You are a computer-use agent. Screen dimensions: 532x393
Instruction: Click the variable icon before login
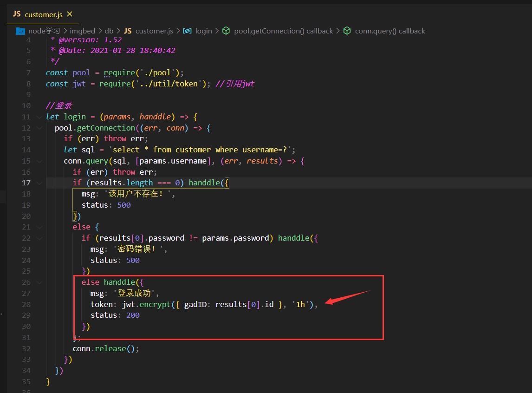(187, 31)
